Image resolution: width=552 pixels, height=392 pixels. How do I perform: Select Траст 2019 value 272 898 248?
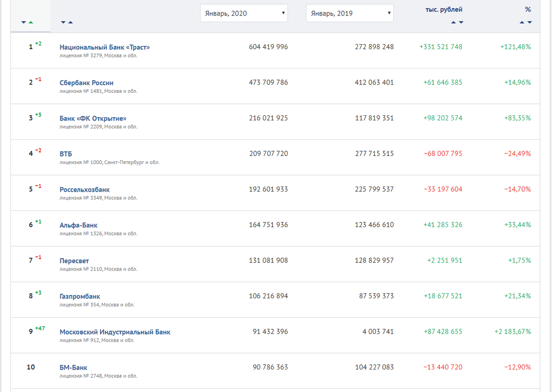pos(374,47)
